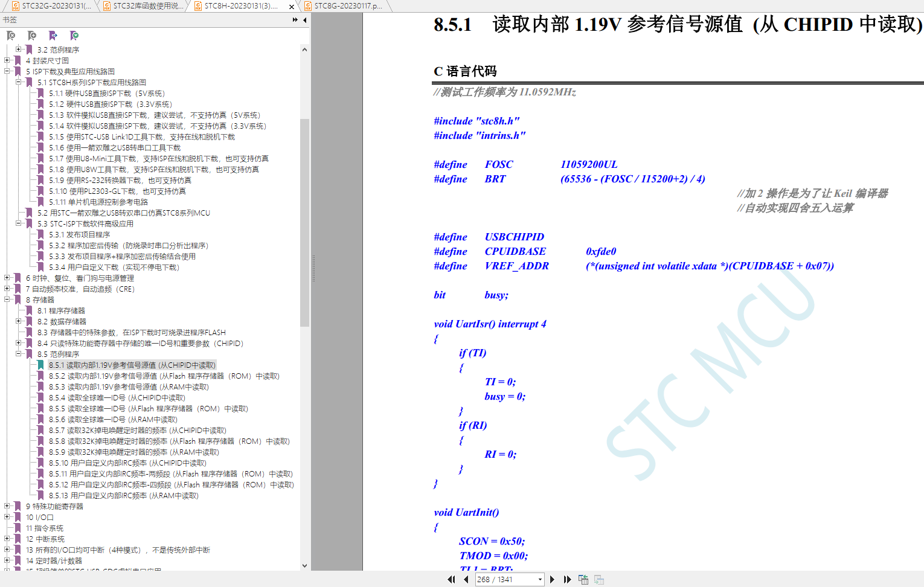This screenshot has height=587, width=924.
Task: Open bookmark 5.3.1 发布项目程序
Action: pyautogui.click(x=80, y=235)
